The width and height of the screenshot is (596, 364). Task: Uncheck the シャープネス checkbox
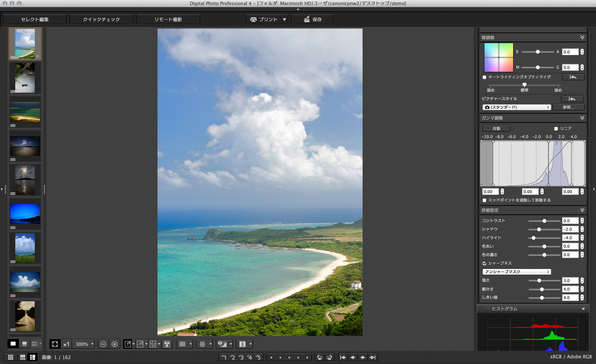pos(484,263)
